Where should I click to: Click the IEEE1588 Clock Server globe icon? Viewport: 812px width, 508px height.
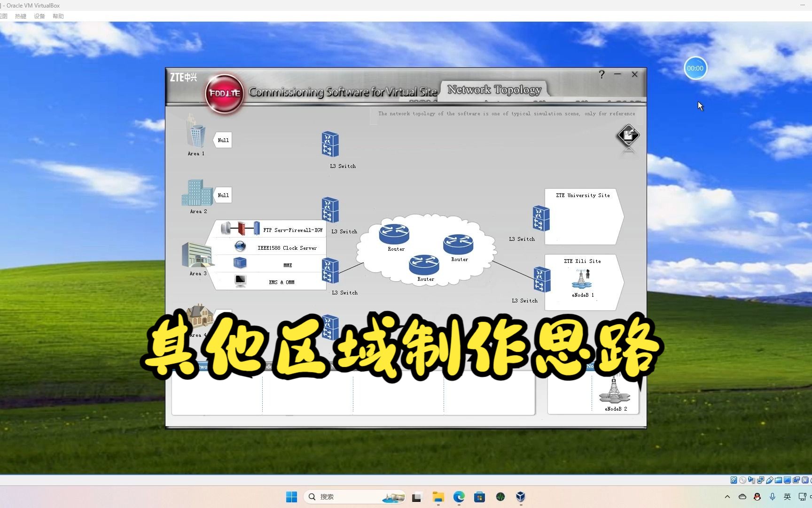240,246
